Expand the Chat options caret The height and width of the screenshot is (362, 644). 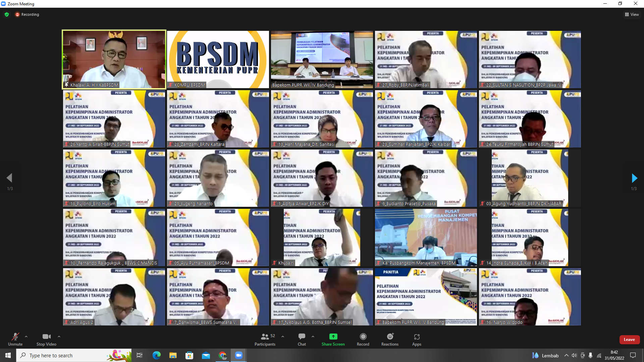pyautogui.click(x=313, y=337)
